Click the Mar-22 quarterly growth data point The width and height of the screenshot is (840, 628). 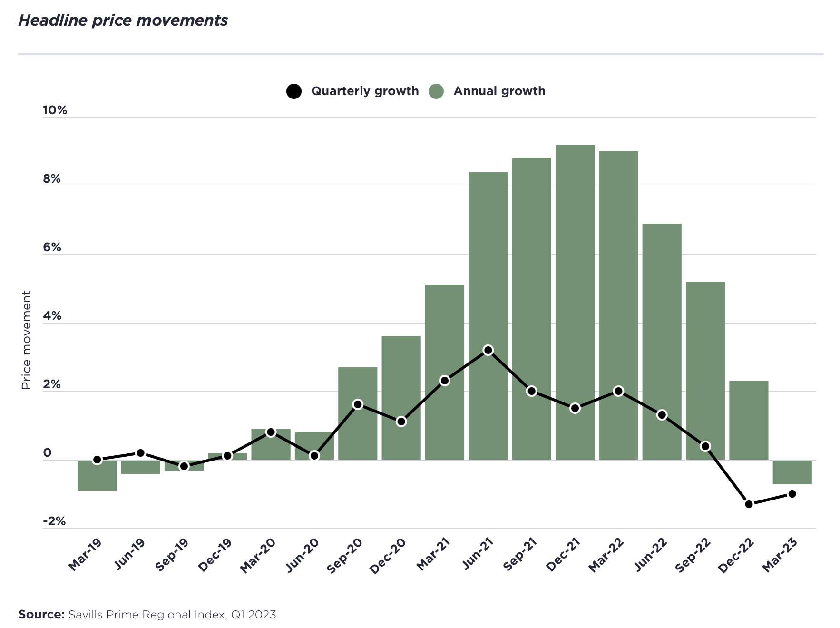618,391
